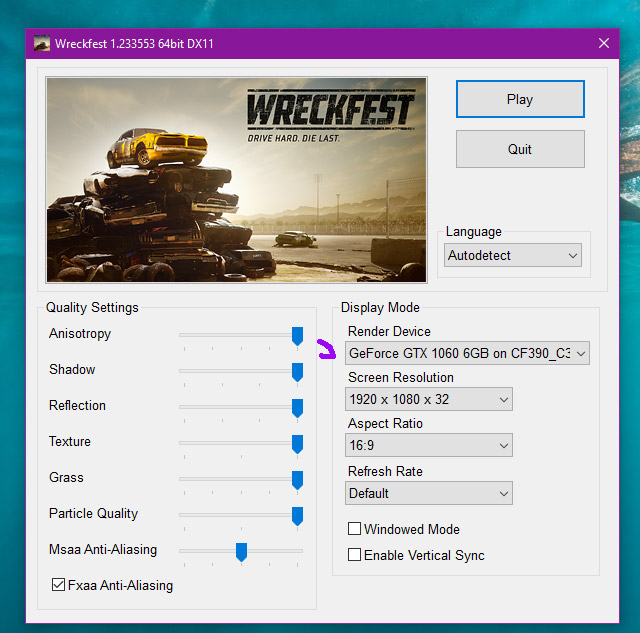Image resolution: width=640 pixels, height=633 pixels.
Task: Click the Play button
Action: click(520, 99)
